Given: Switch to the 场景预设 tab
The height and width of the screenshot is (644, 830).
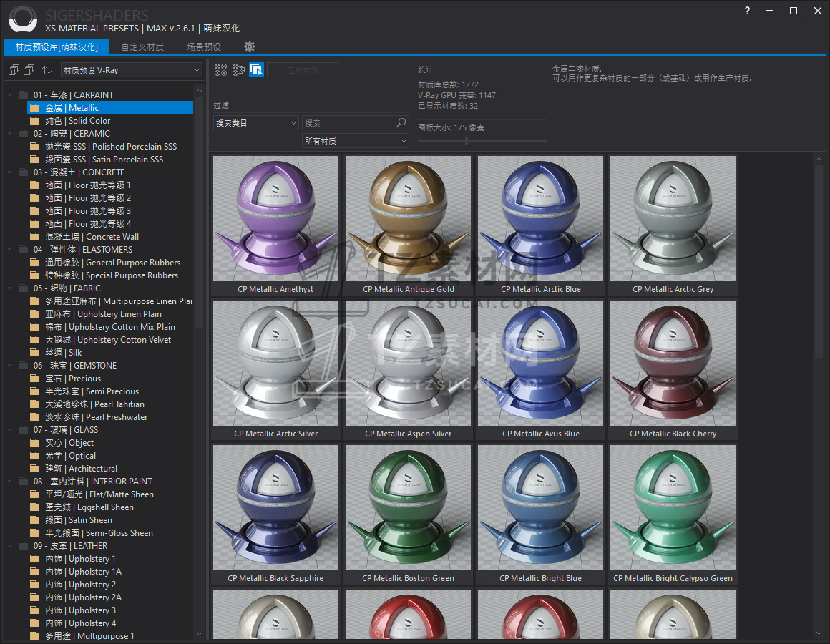Looking at the screenshot, I should click(204, 47).
